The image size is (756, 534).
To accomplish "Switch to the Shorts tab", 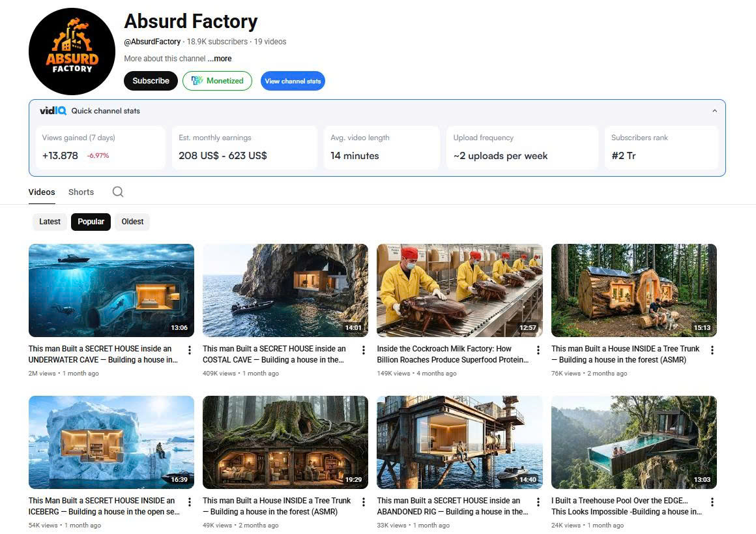I will [x=81, y=192].
